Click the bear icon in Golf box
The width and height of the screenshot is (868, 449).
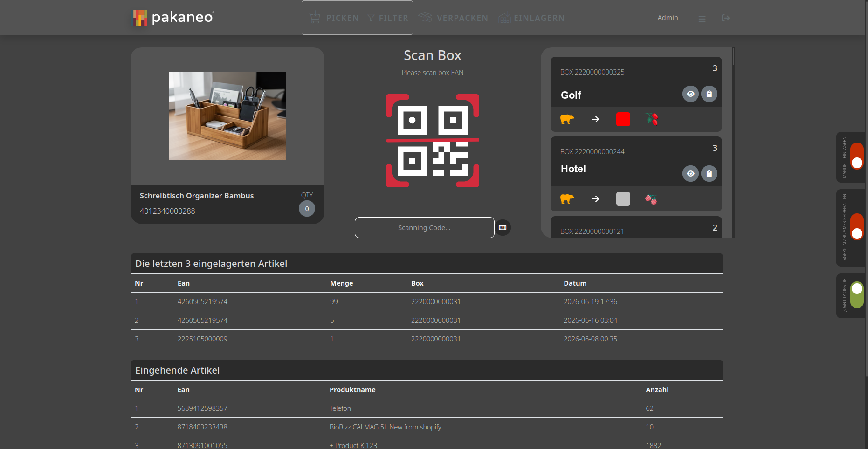[x=567, y=119]
